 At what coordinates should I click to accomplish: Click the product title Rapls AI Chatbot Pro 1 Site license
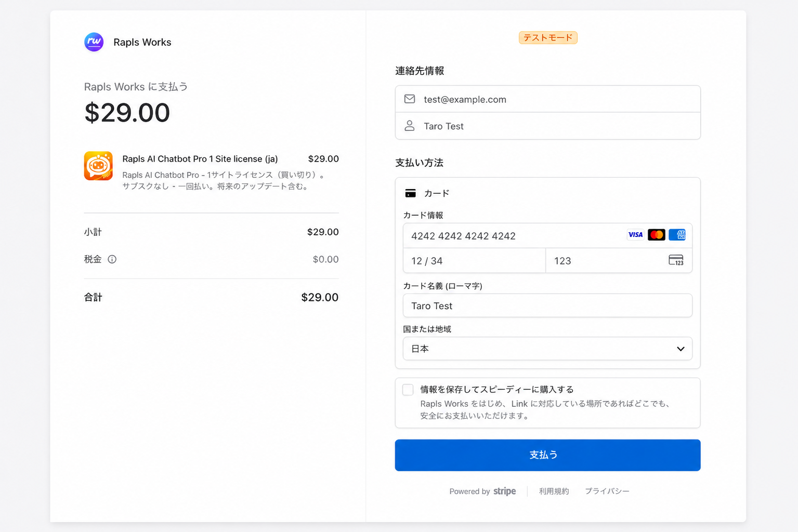click(200, 159)
